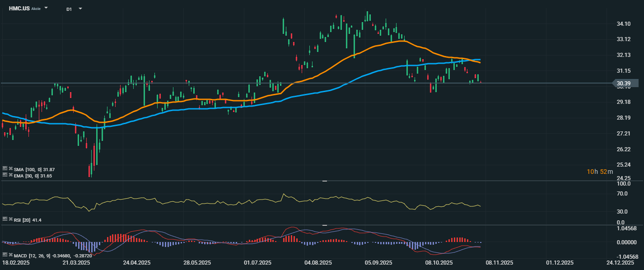Remove the MACD indicator
Viewport: 644px width, 270px height.
click(10, 255)
